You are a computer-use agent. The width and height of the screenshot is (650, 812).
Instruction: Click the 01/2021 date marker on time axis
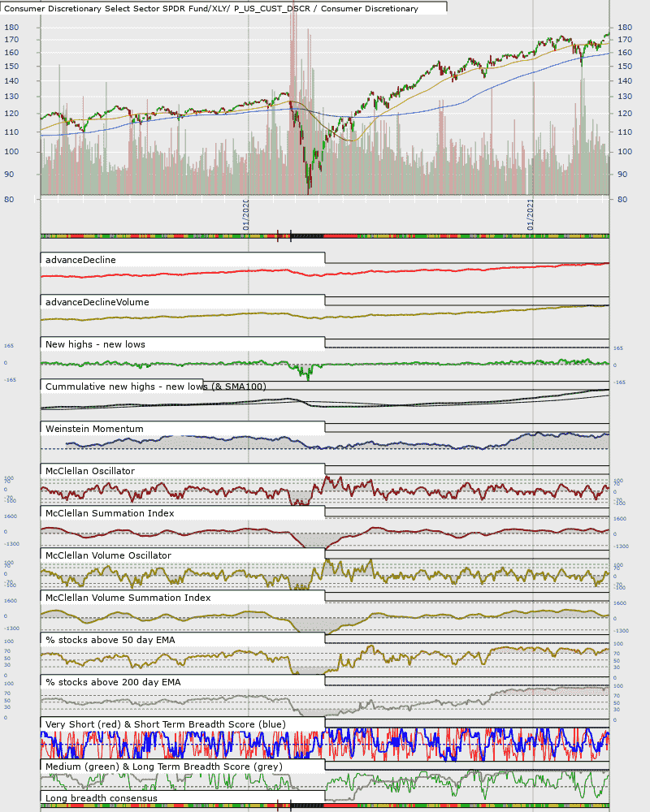pyautogui.click(x=531, y=214)
